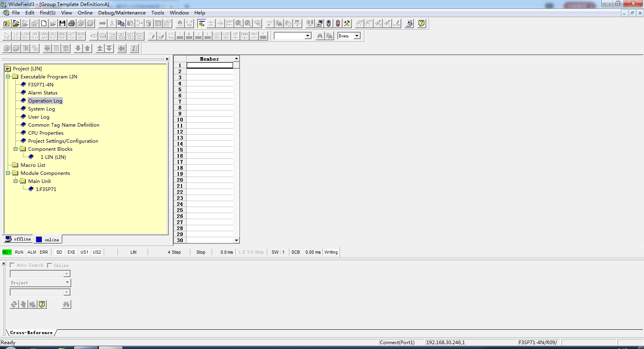Open the Down direction dropdown
The image size is (644, 349).
pyautogui.click(x=357, y=36)
